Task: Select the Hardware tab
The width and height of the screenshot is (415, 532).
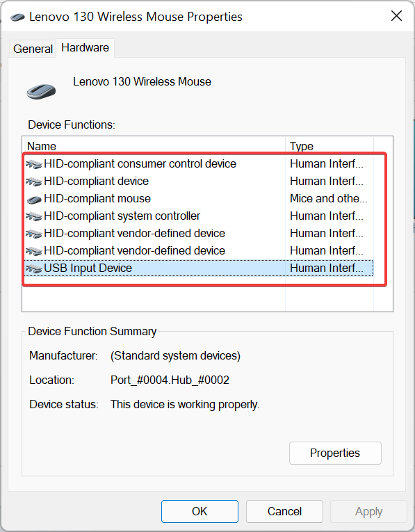Action: pyautogui.click(x=85, y=48)
